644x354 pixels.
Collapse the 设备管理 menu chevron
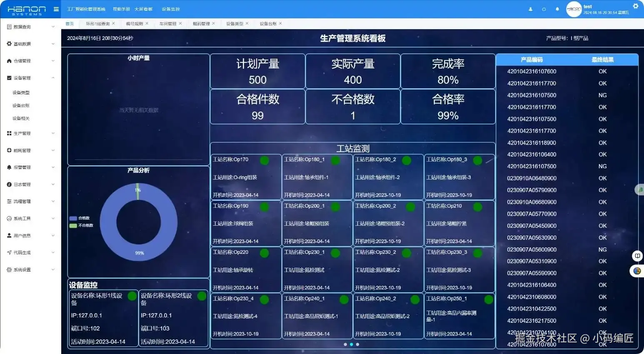[53, 78]
